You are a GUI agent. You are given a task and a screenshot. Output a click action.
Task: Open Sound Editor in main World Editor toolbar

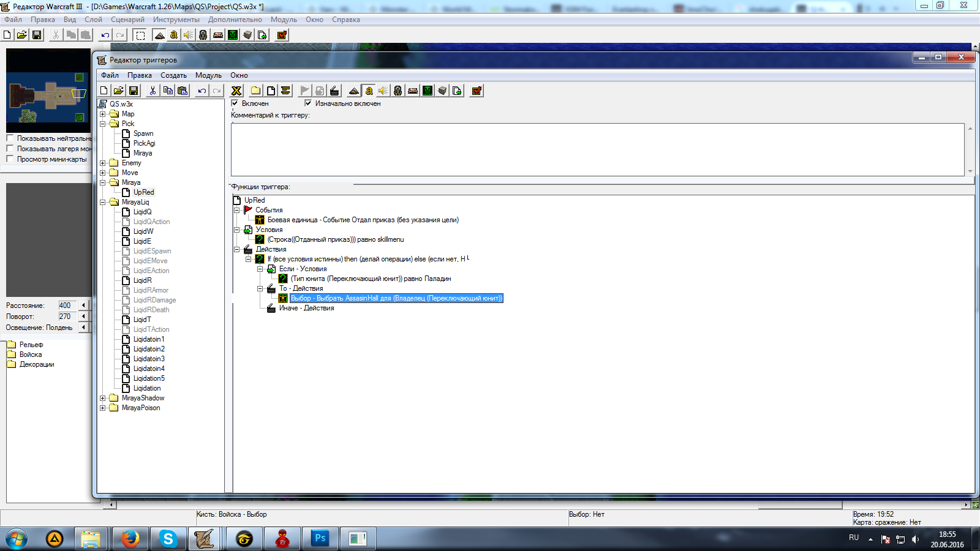[x=189, y=35]
